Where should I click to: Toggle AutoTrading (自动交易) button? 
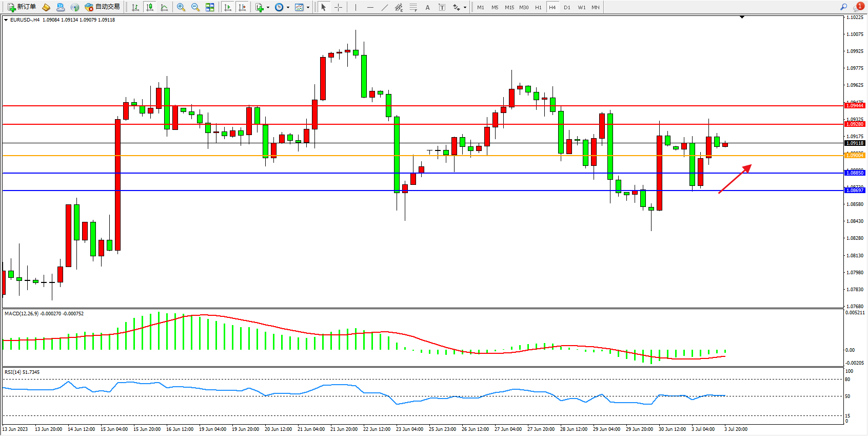[x=103, y=7]
